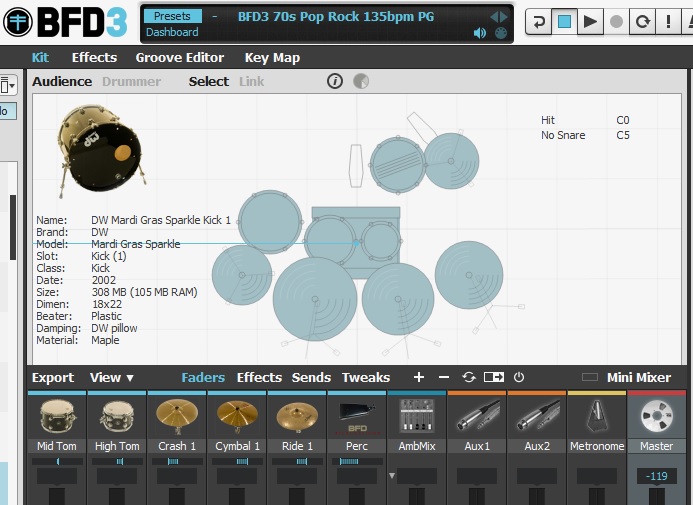Expand the AmbMix channel triangle
Screen dimensions: 693x505
(392, 476)
